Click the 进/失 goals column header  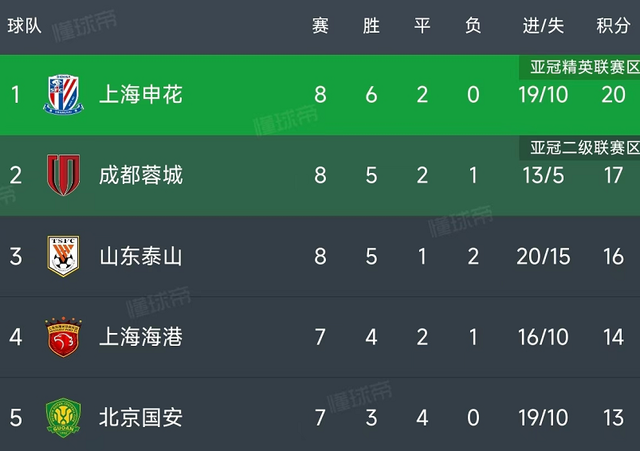point(544,26)
